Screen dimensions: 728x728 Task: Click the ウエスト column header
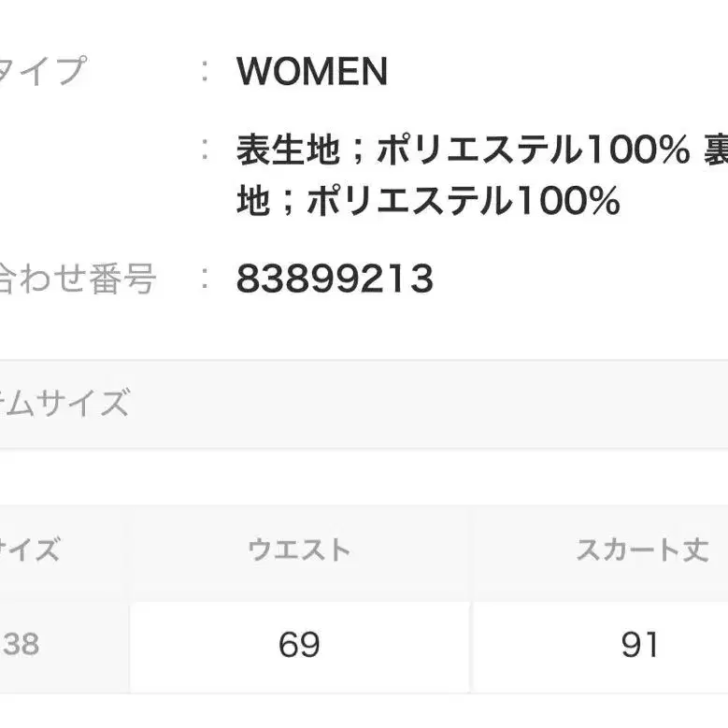pos(299,550)
